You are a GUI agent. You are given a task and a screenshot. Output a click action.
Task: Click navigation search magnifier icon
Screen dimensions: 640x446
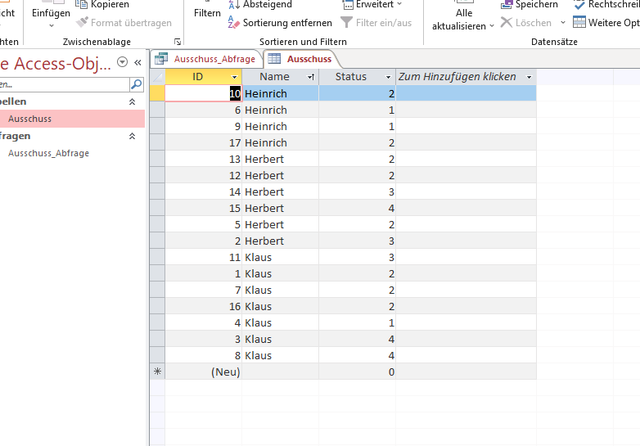[x=136, y=84]
